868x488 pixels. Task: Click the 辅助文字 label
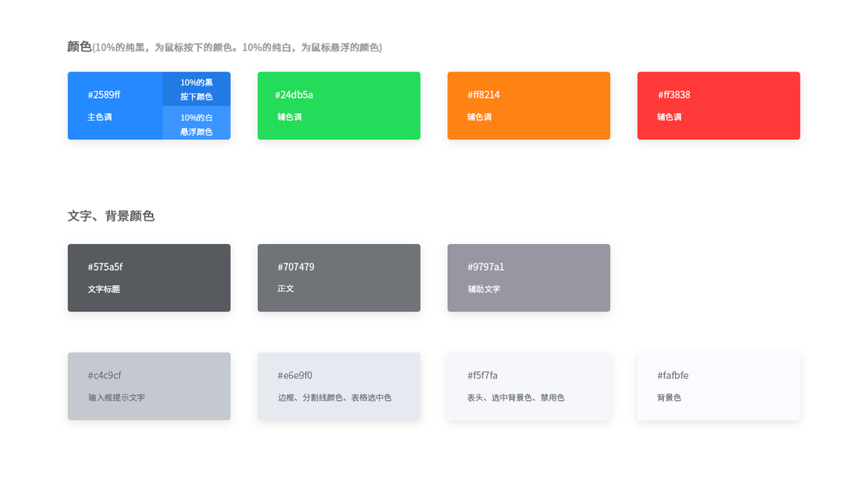click(484, 290)
